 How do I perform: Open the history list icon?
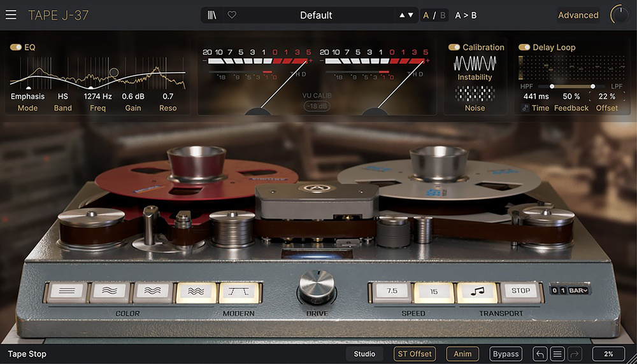pos(556,354)
